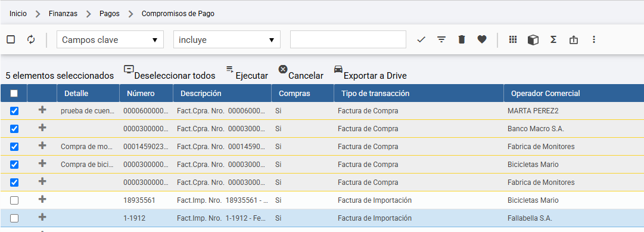
Task: Uncheck the Banco Macro S.A. row checkbox
Action: (14, 129)
